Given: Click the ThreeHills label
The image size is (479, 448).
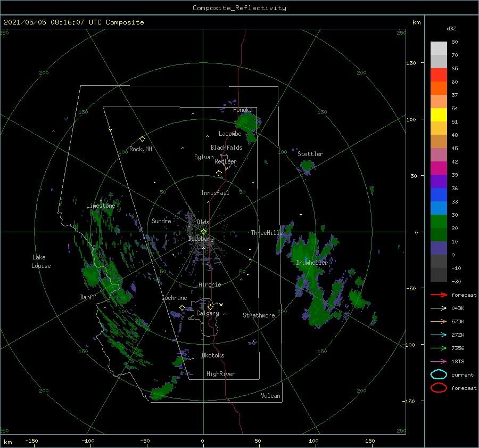Looking at the screenshot, I should 267,233.
